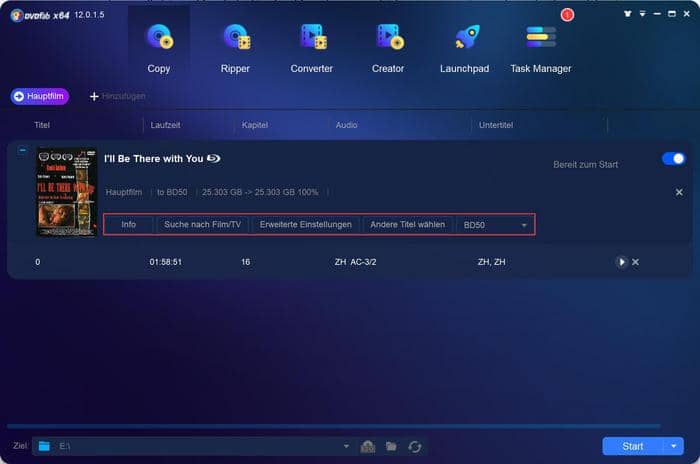Click Suche nach Film/TV
The width and height of the screenshot is (700, 464).
pyautogui.click(x=202, y=225)
